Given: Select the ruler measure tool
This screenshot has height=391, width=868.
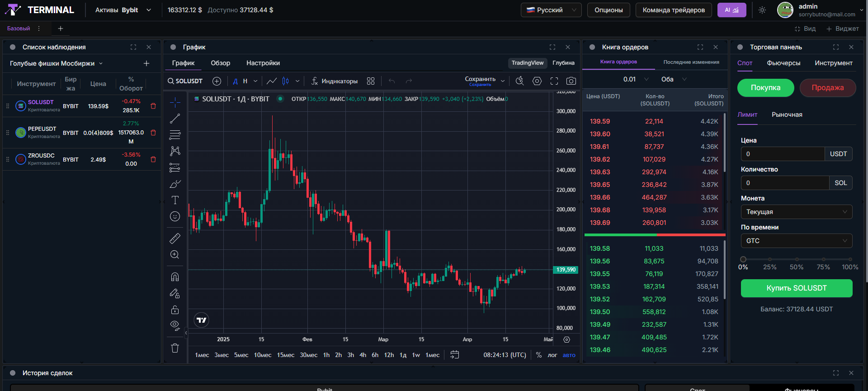Looking at the screenshot, I should click(x=175, y=238).
